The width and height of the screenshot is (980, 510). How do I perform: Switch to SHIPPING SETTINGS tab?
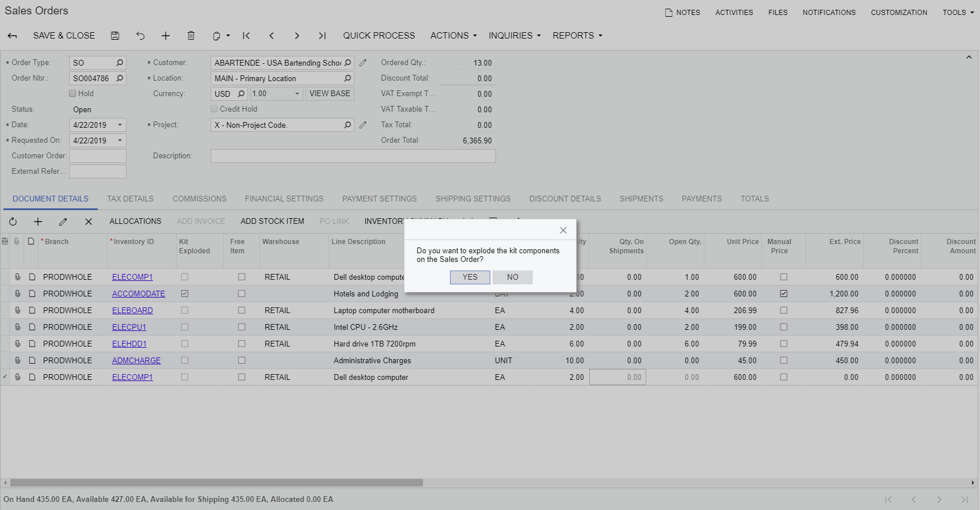pyautogui.click(x=473, y=199)
